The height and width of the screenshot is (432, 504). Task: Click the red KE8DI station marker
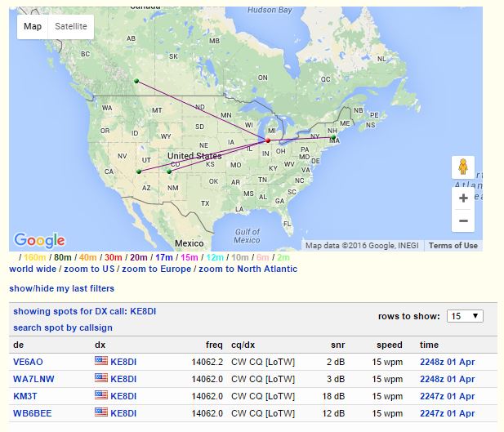[268, 140]
